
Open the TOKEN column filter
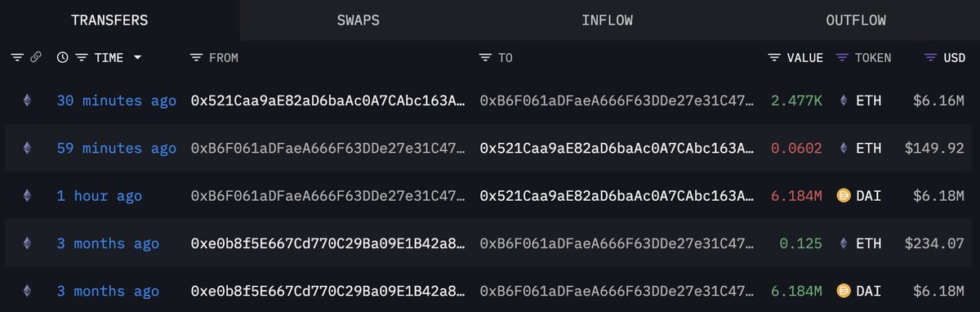click(842, 58)
